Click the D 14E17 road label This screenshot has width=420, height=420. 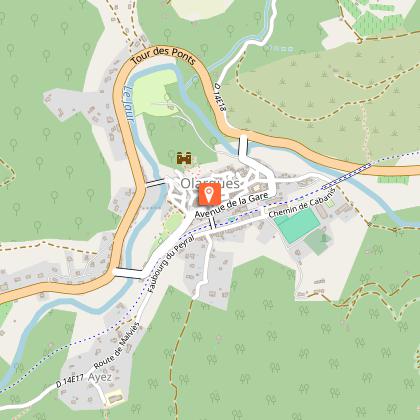click(69, 381)
